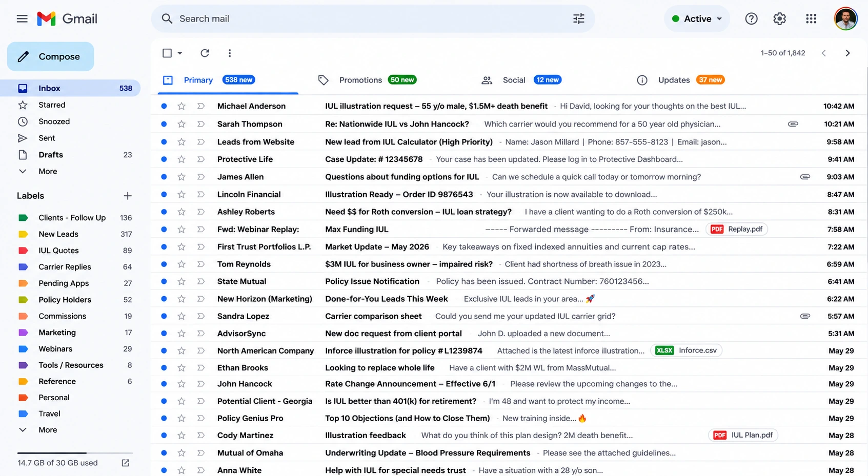The height and width of the screenshot is (476, 868).
Task: Open the IUL Plan.pdf attachment chip
Action: 743,435
